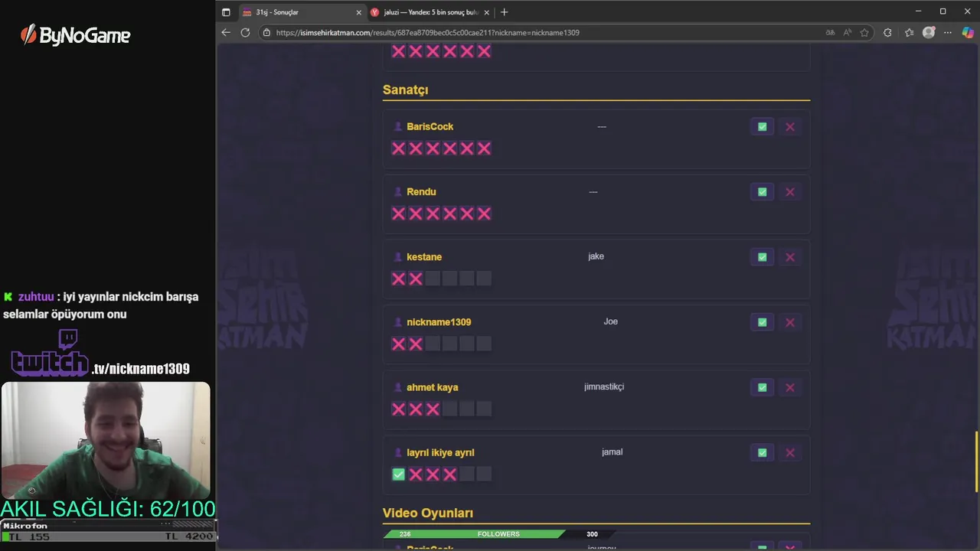Open the browser extensions menu

(x=887, y=33)
